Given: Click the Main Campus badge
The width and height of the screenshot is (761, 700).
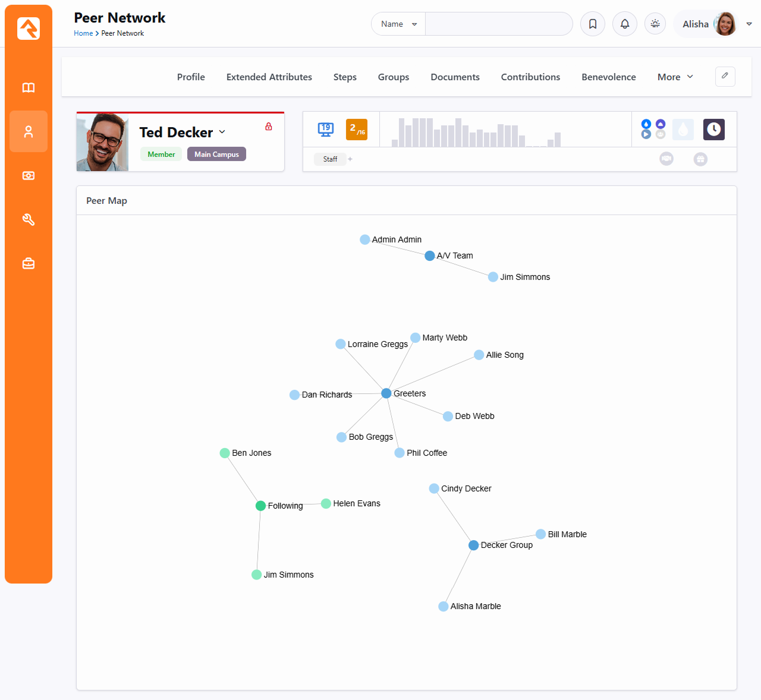Looking at the screenshot, I should click(216, 154).
